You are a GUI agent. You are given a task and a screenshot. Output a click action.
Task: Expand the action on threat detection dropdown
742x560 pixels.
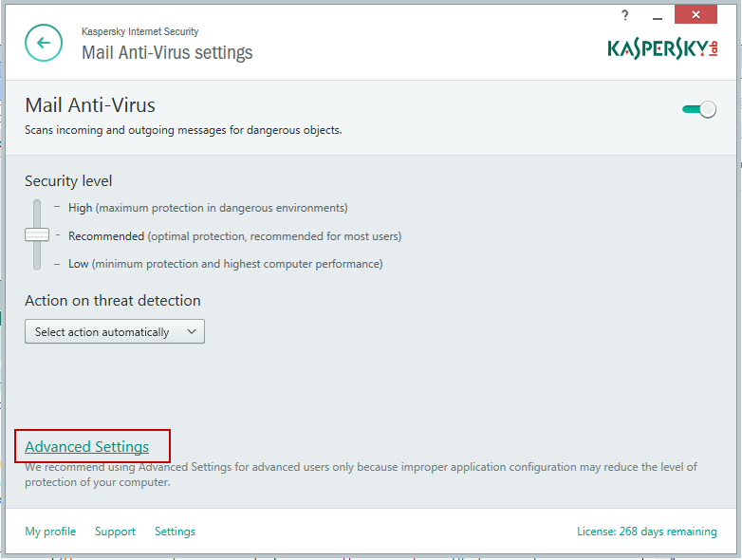coord(115,331)
